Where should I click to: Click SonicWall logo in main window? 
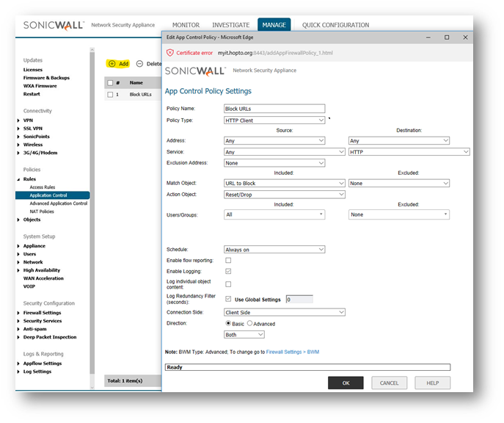coord(54,25)
